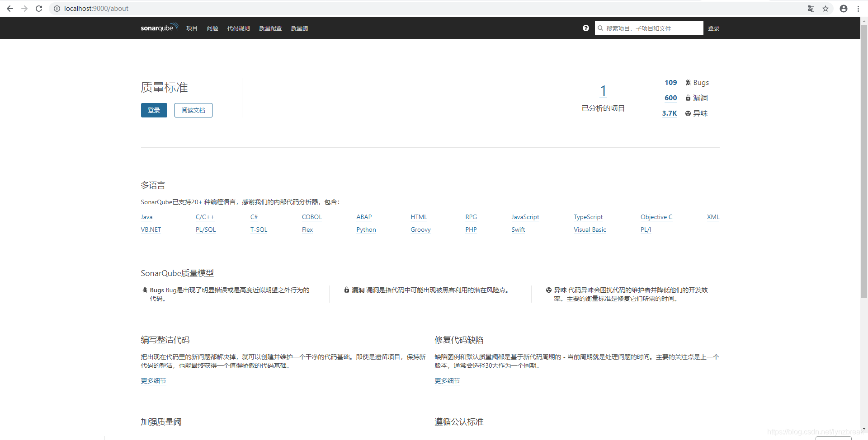This screenshot has width=868, height=440.
Task: Click the SonarQube logo
Action: click(157, 28)
